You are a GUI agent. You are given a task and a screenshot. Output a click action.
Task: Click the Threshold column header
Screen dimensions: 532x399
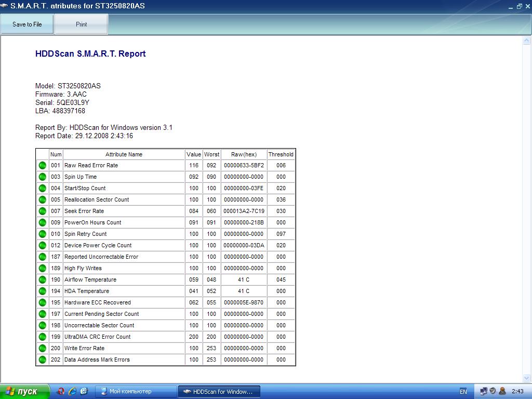(x=281, y=154)
